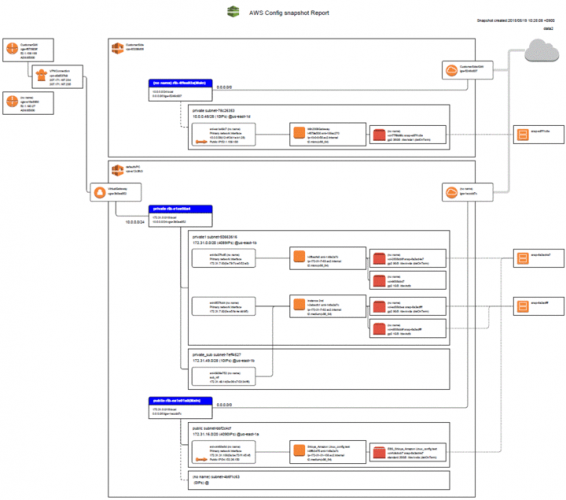Viewport: 566px width, 500px height.
Task: Click the lower snapshot icon right of defaultVPC
Action: [522, 306]
